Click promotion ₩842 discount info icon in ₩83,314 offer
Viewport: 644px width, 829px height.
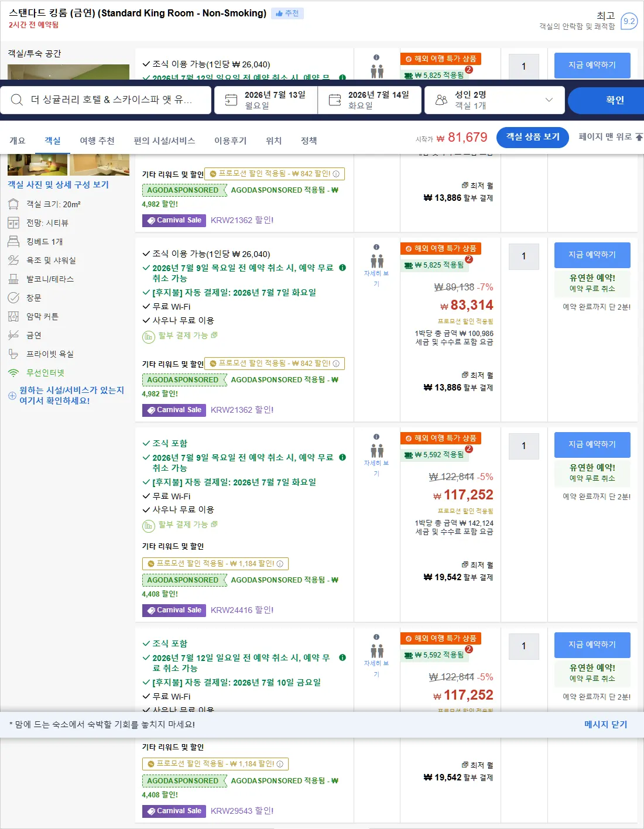point(336,364)
